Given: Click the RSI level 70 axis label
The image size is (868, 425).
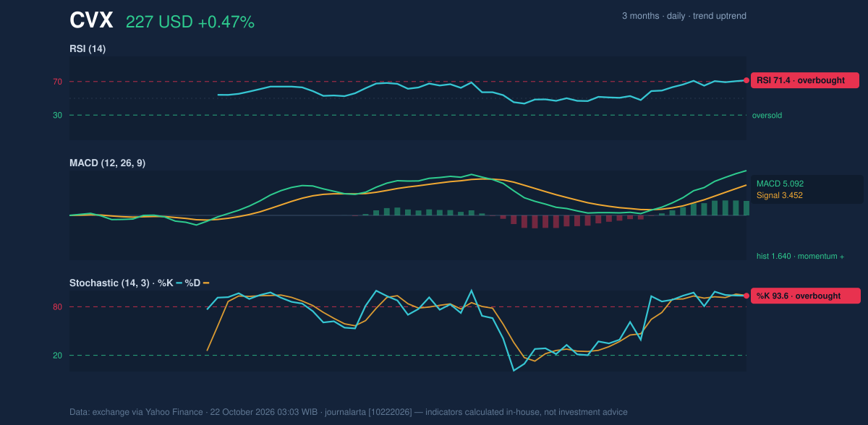Looking at the screenshot, I should [x=57, y=82].
